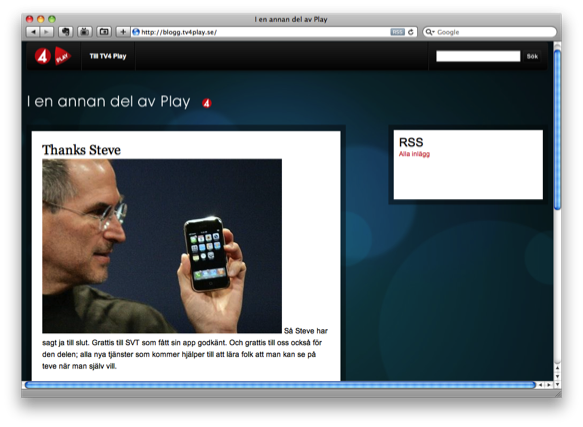Click the window-tab toolbar icon
583x427 pixels.
[x=104, y=32]
